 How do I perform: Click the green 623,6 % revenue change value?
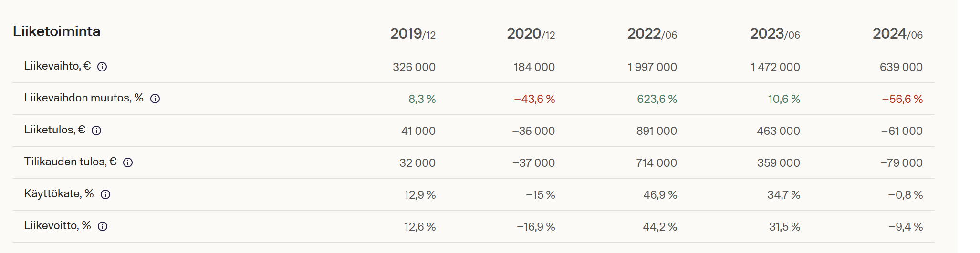tap(657, 99)
